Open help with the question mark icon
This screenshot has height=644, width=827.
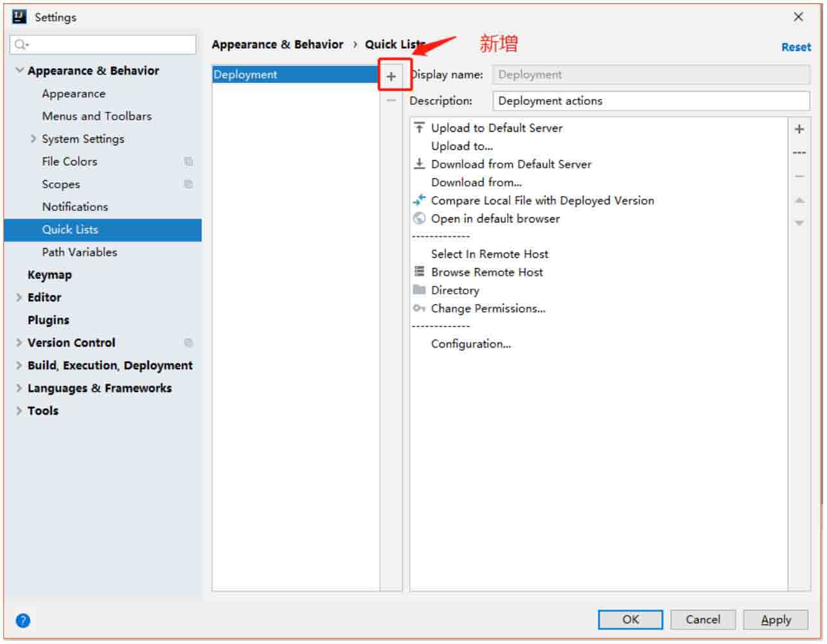pos(22,620)
